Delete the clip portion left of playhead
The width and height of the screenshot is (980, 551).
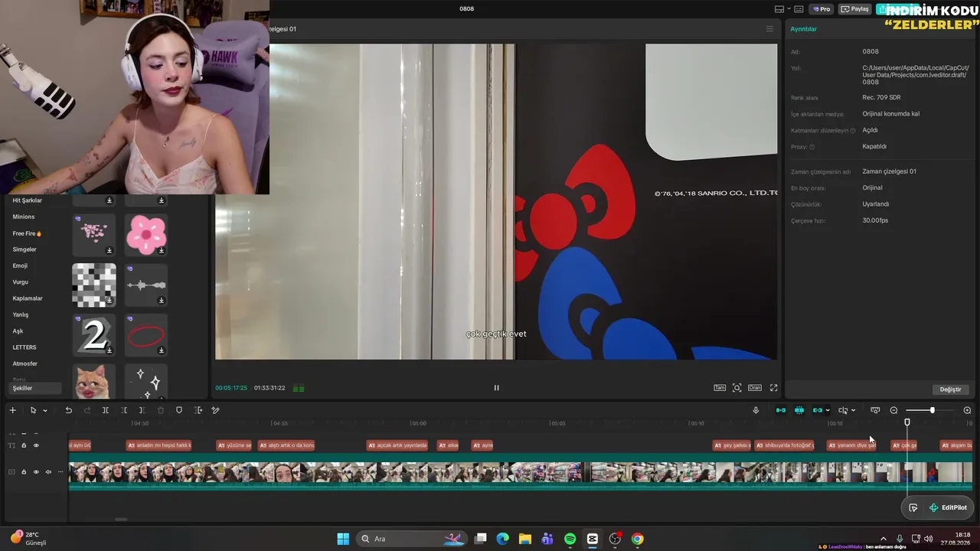pyautogui.click(x=124, y=410)
